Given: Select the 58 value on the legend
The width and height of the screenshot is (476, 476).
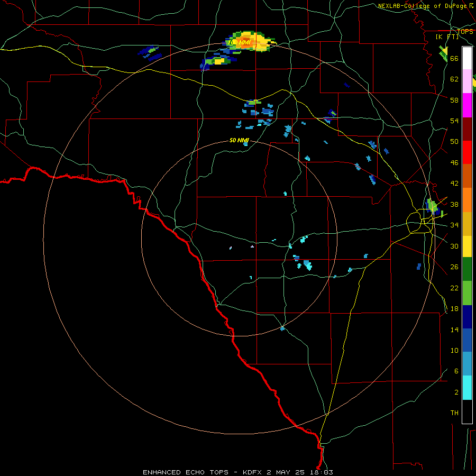Looking at the screenshot, I should pos(454,100).
